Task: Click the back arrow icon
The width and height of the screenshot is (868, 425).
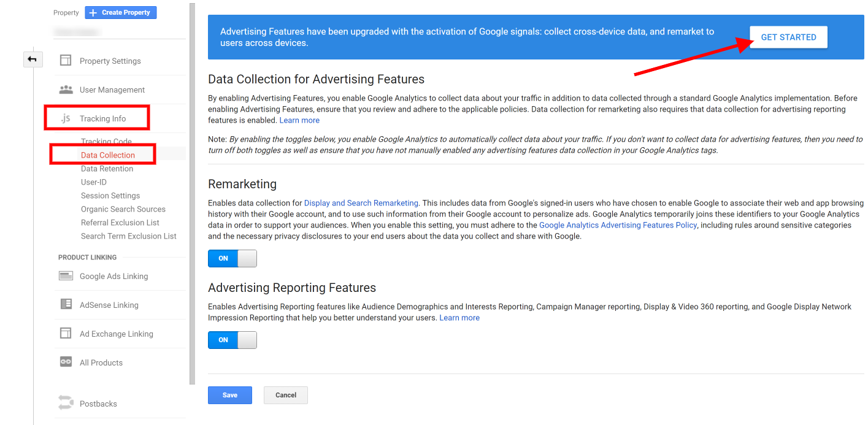Action: coord(33,59)
